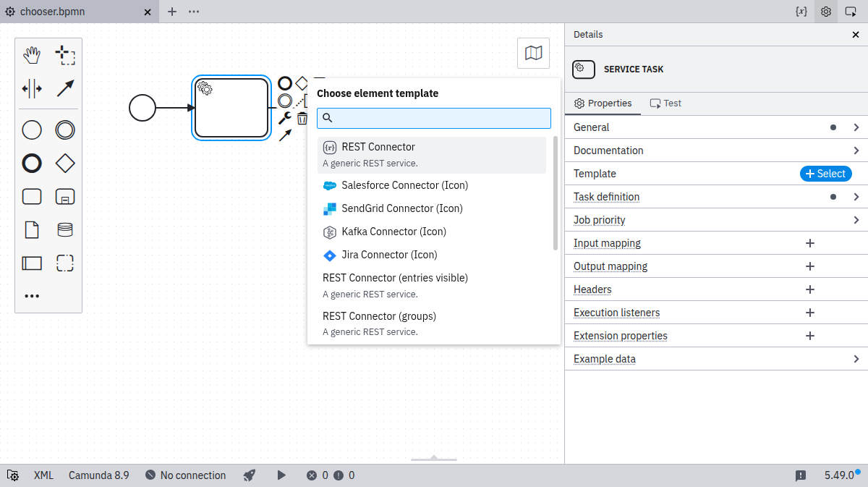Click the play start-instance icon
The height and width of the screenshot is (487, 868).
pos(281,475)
